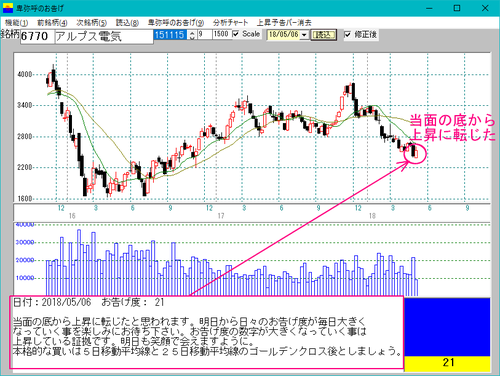Click the app icon in the title bar
This screenshot has width=500, height=376.
[8, 8]
